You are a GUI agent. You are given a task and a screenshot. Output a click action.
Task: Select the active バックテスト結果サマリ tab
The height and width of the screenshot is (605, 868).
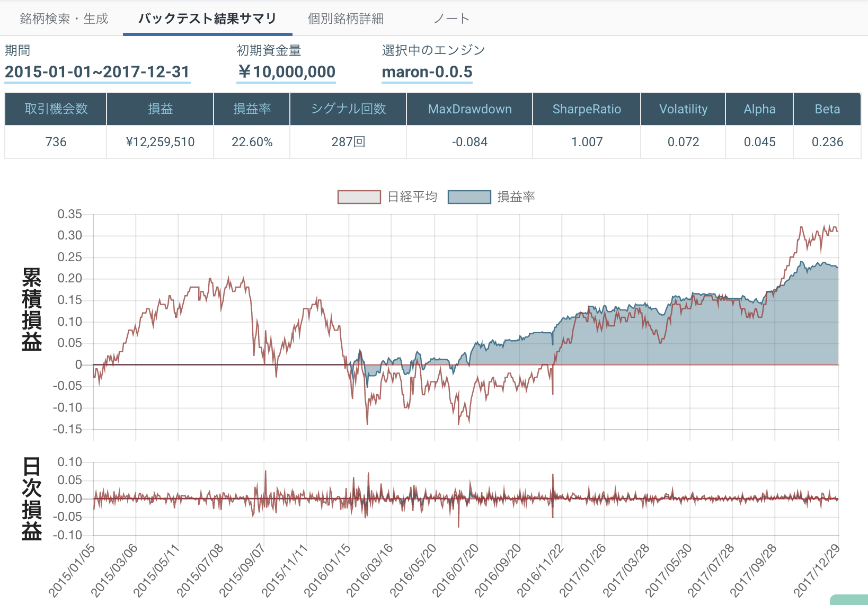[207, 18]
